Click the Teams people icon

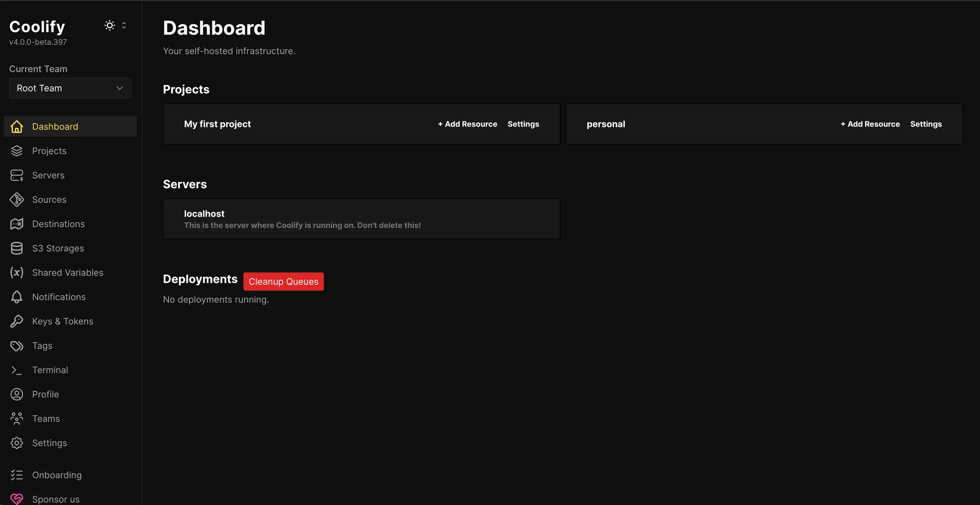[17, 419]
